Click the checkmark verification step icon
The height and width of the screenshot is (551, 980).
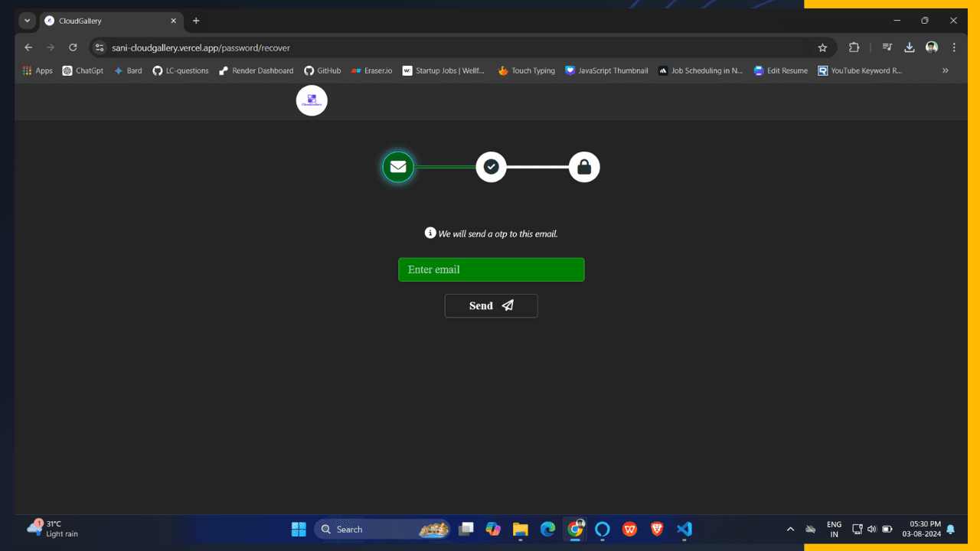click(x=491, y=167)
